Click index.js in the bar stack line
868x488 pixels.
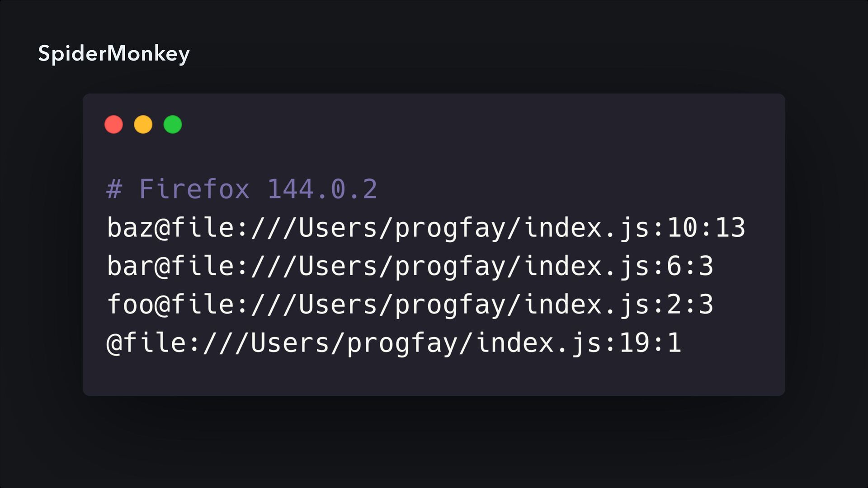click(x=586, y=266)
